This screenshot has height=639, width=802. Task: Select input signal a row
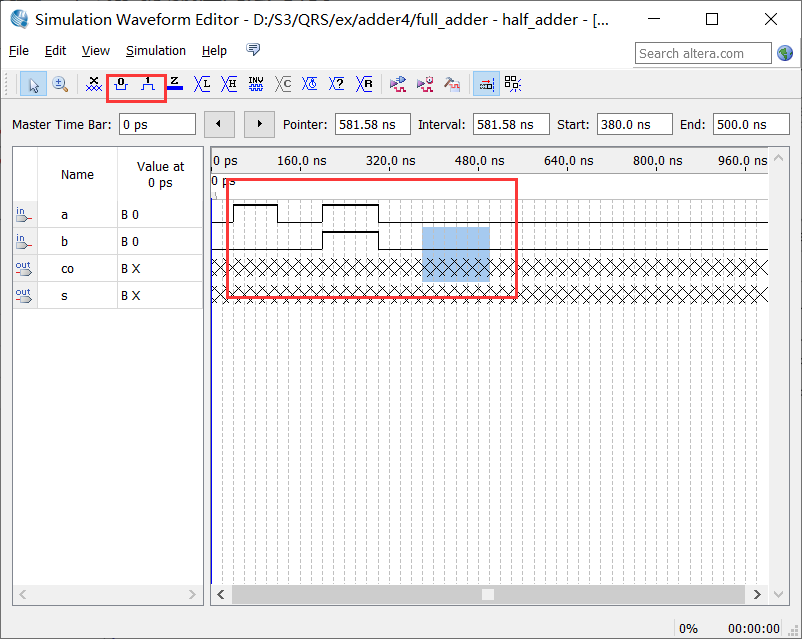tap(108, 214)
